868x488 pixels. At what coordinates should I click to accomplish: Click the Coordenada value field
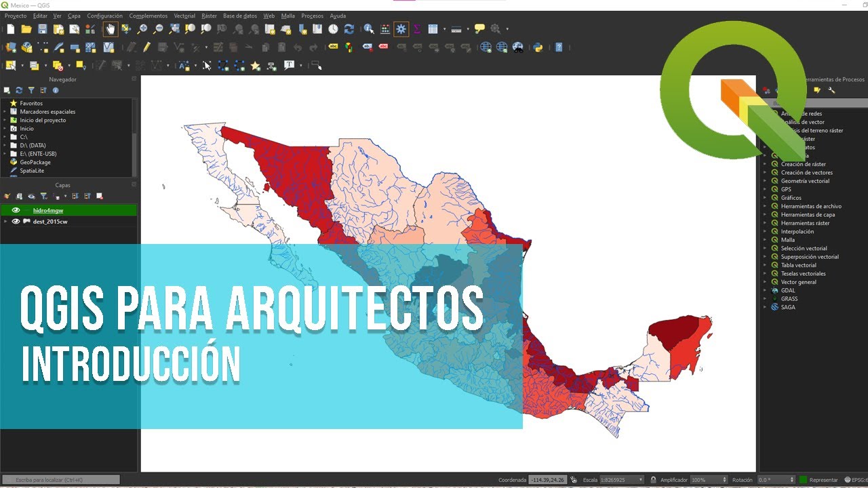[547, 480]
